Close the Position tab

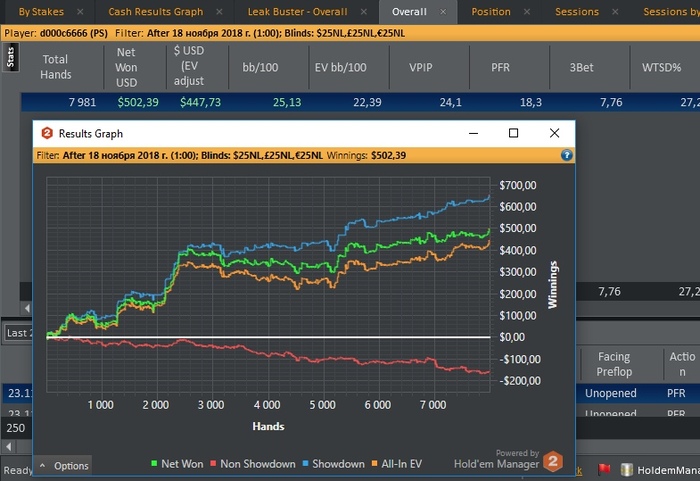pos(527,12)
